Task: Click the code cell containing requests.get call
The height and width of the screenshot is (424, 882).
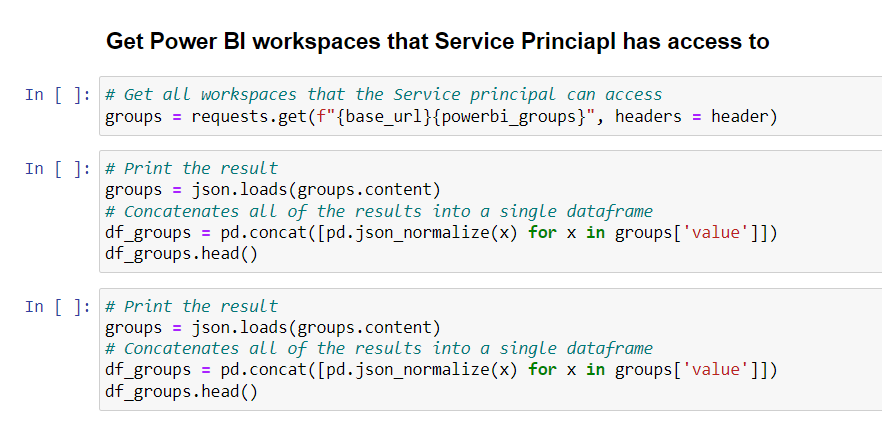Action: 490,106
